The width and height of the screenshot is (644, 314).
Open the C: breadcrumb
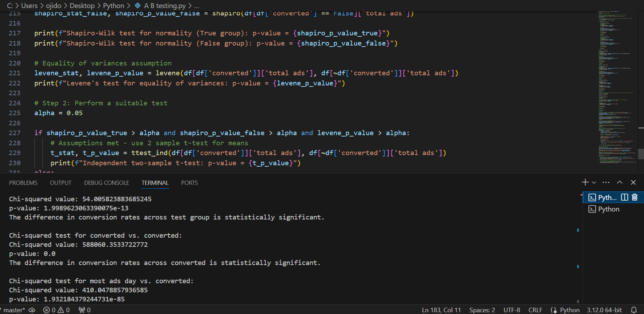[x=10, y=6]
